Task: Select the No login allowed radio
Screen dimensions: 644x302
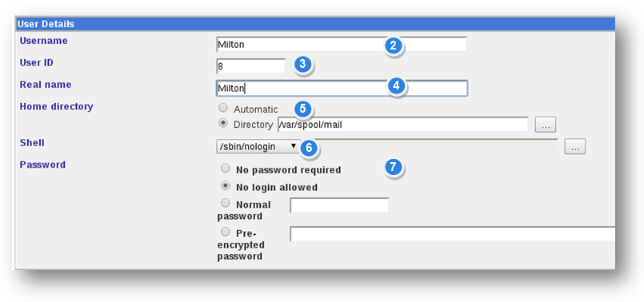Action: [225, 186]
